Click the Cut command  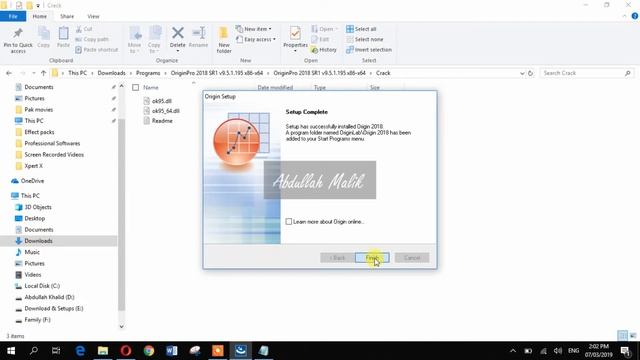[x=84, y=29]
